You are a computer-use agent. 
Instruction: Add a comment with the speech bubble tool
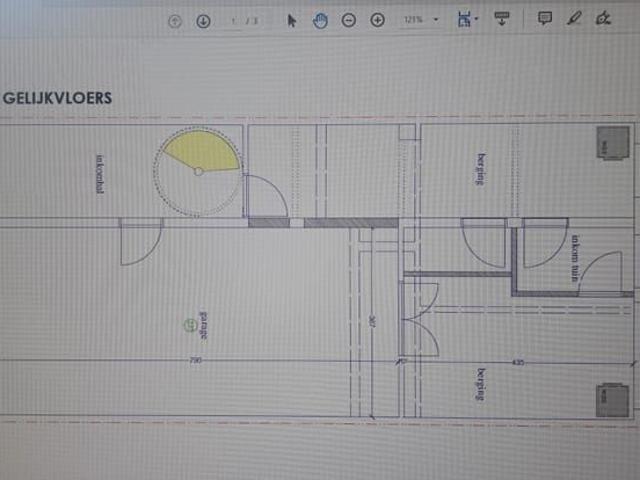click(x=545, y=18)
